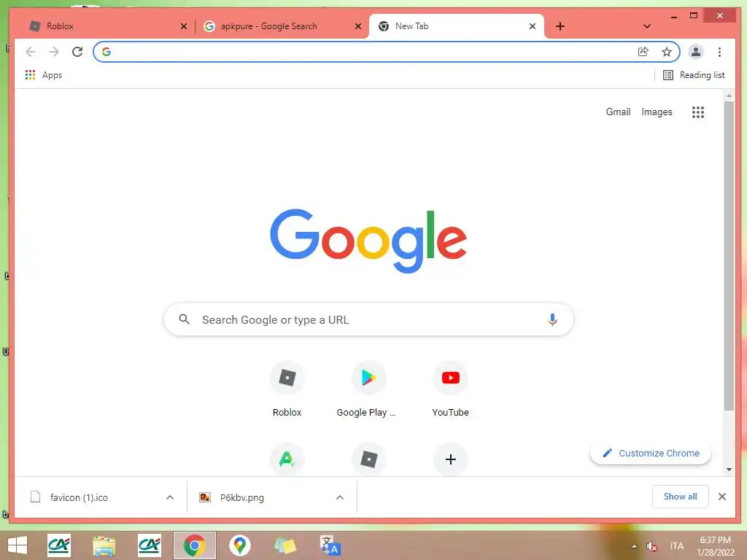Open first Crédit Agricole taskbar icon

click(59, 545)
